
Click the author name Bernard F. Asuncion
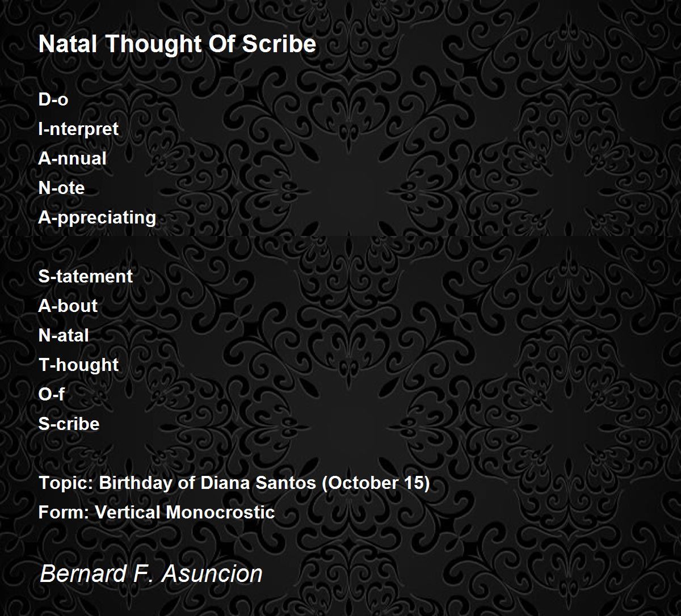[151, 573]
